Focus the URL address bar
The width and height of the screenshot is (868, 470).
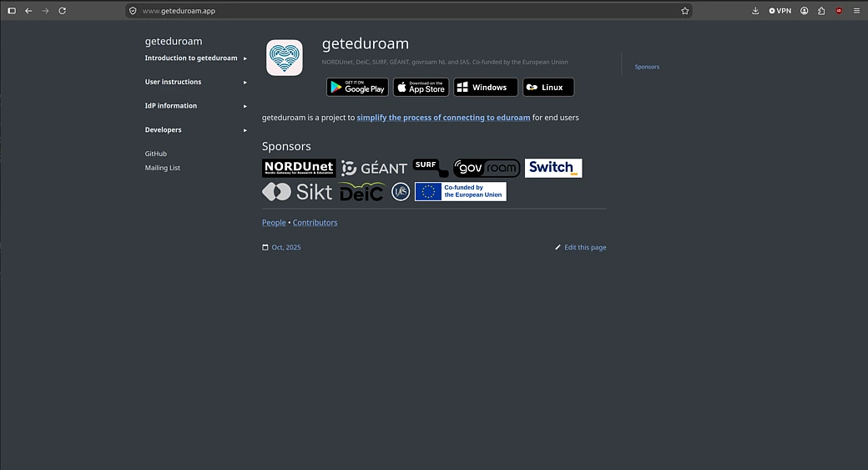pyautogui.click(x=408, y=11)
